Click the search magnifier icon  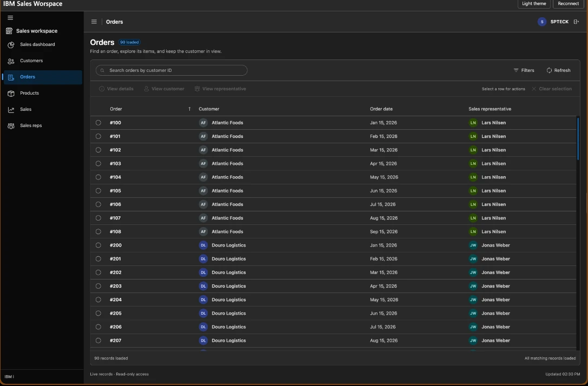[x=102, y=70]
